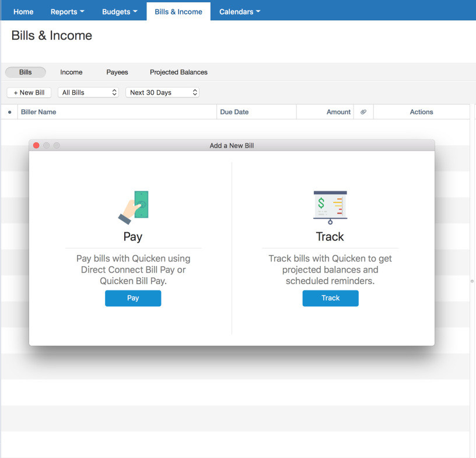Screen dimensions: 476x458
Task: Close the Add a New Bill dialog
Action: (x=36, y=145)
